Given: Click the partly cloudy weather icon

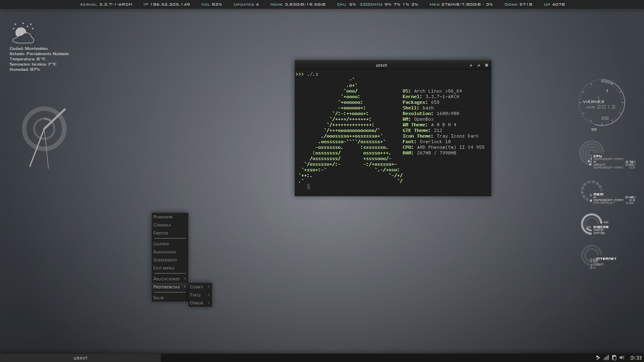Looking at the screenshot, I should 23,33.
